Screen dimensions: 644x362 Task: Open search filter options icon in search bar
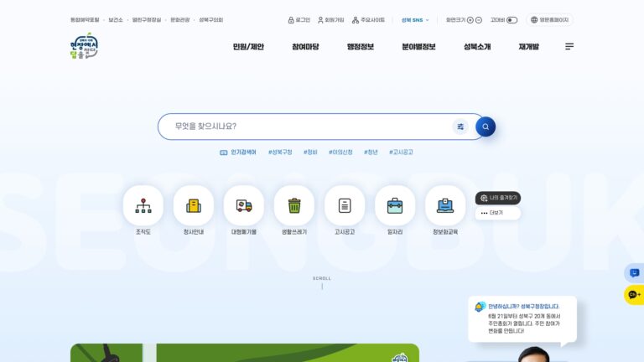click(460, 127)
